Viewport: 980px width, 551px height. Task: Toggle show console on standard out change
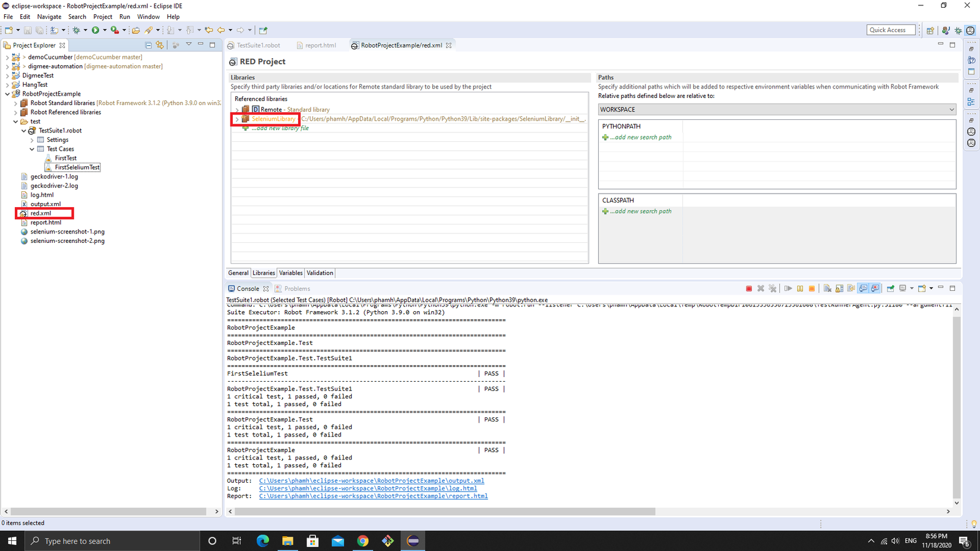863,289
